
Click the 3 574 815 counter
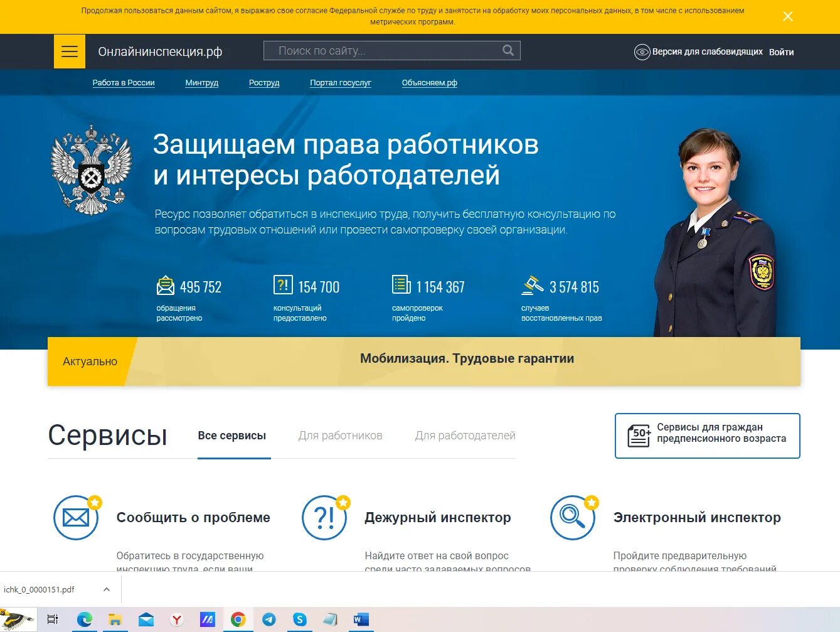click(574, 287)
